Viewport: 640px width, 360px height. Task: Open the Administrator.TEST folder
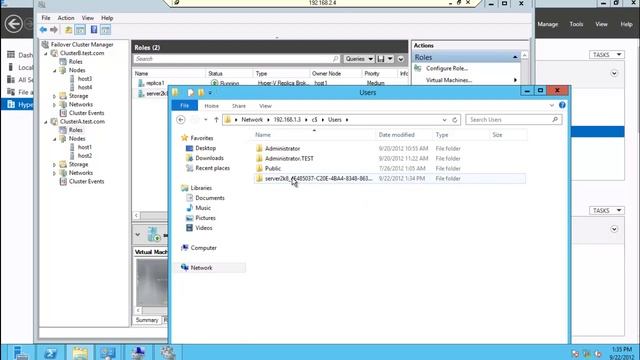coord(289,158)
